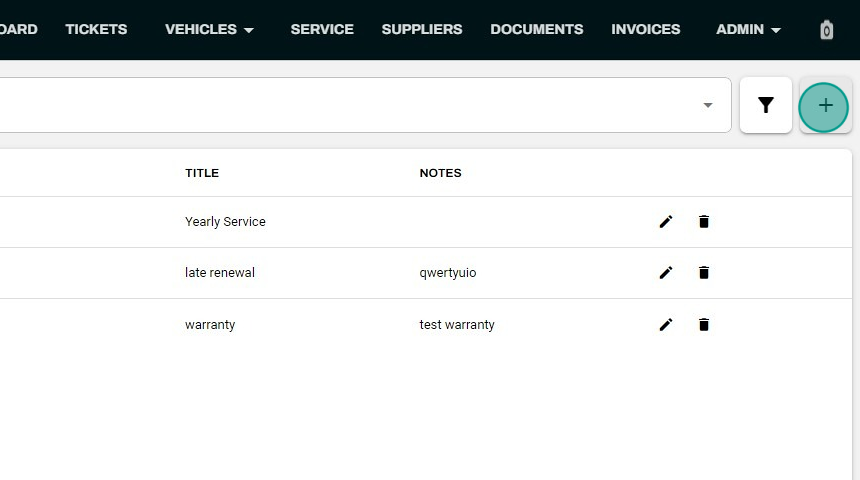Viewport: 860px width, 480px height.
Task: Open the notification badge icon
Action: (827, 30)
